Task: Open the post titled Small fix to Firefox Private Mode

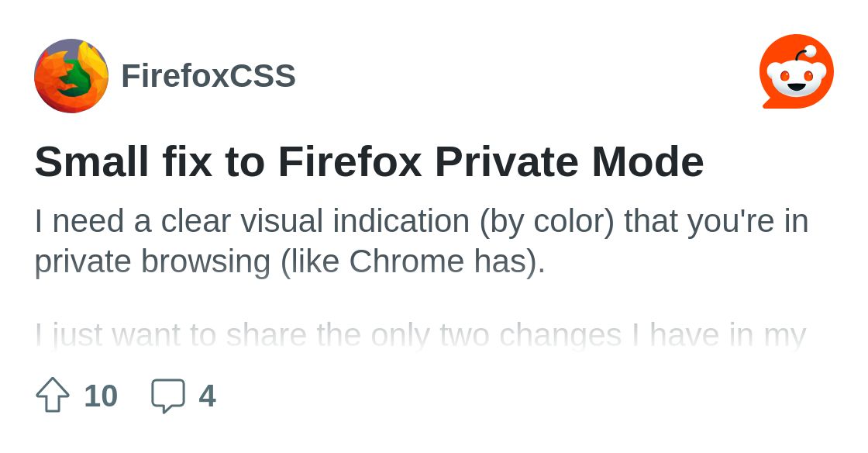Action: pyautogui.click(x=369, y=161)
